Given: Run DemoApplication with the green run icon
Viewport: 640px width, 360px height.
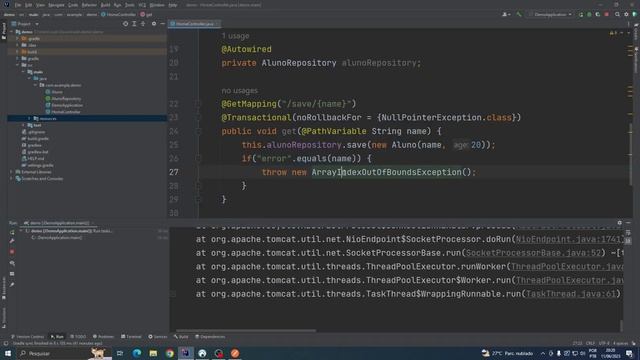Looking at the screenshot, I should tap(581, 14).
